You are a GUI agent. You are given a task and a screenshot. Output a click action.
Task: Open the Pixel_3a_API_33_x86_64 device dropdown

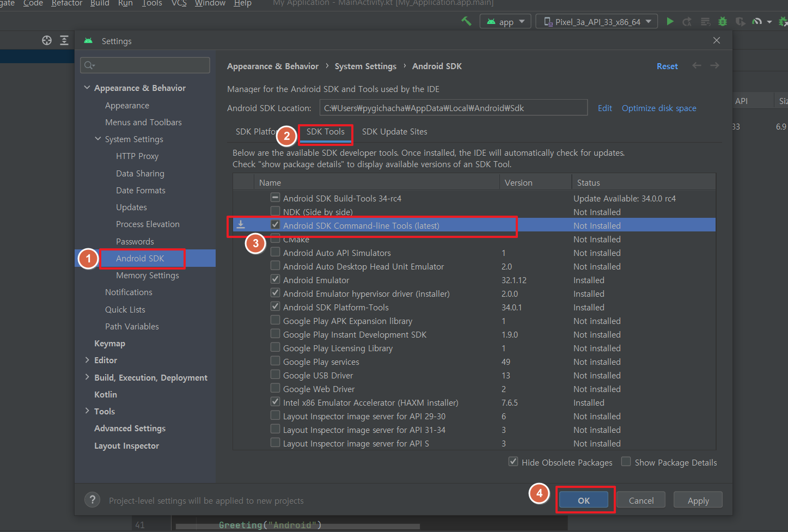pos(597,22)
